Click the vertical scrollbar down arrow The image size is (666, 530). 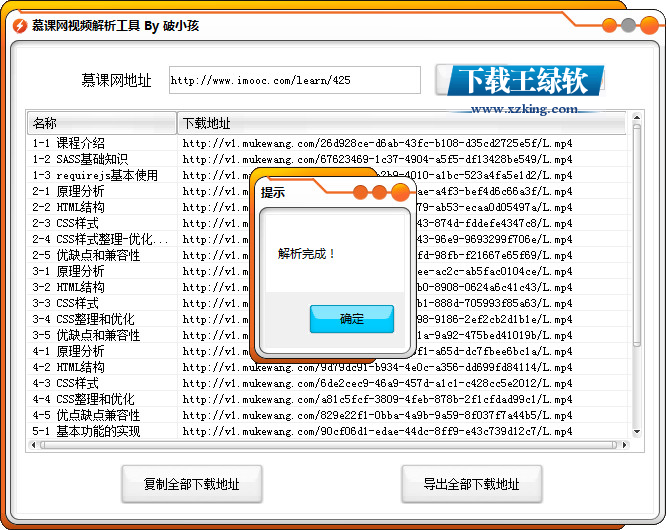[636, 431]
